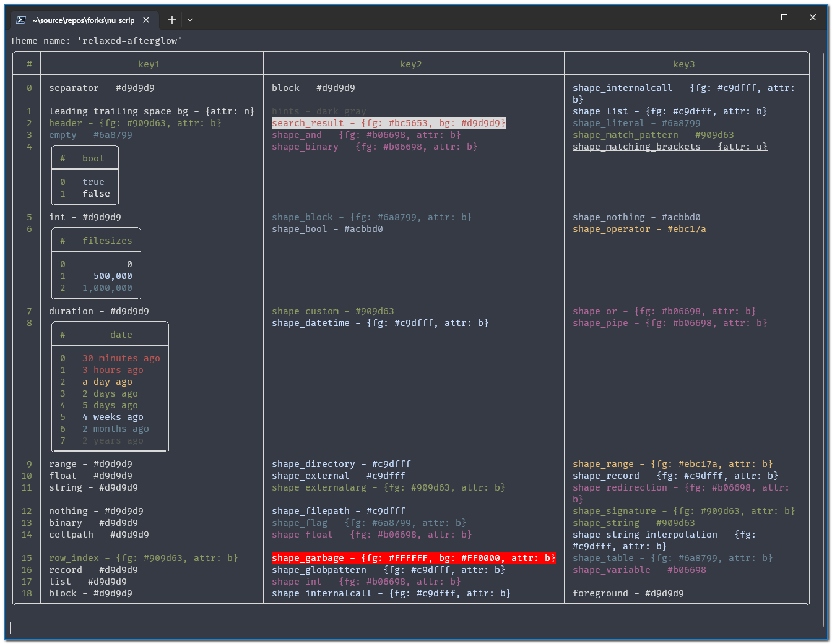The width and height of the screenshot is (832, 644).
Task: Minimize the terminal window
Action: (756, 17)
